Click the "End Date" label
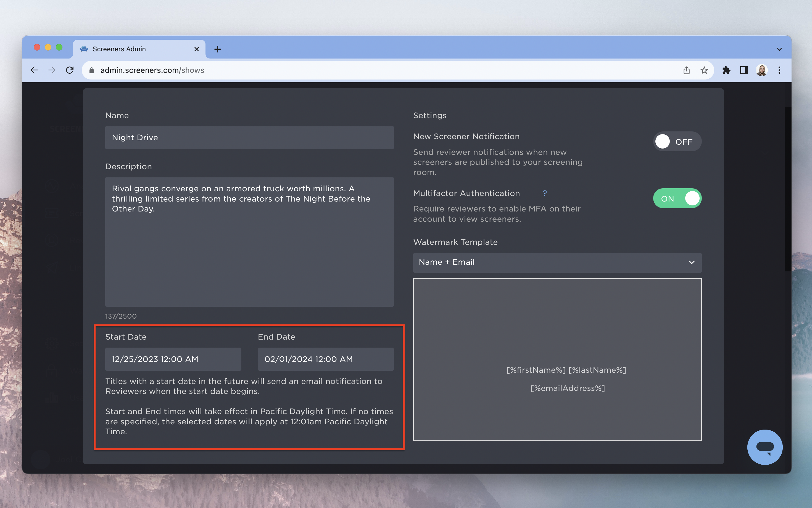Viewport: 812px width, 508px height. tap(276, 337)
